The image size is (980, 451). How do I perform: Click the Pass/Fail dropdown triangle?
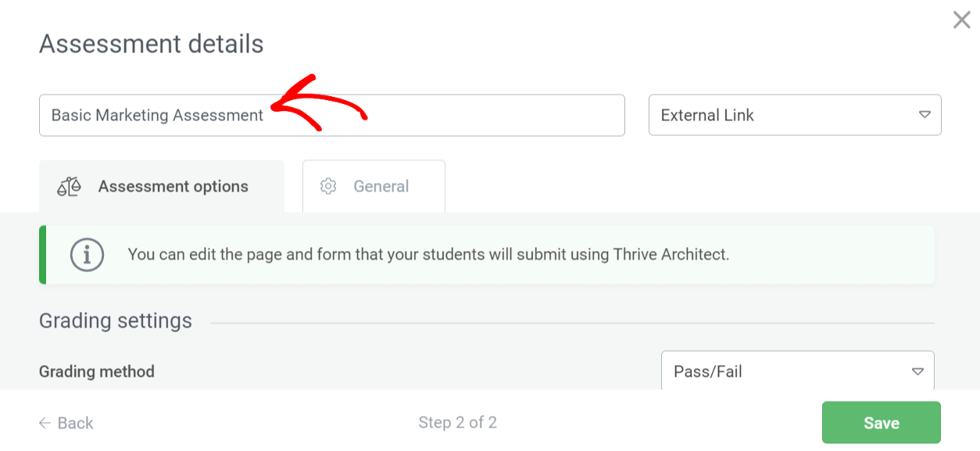[917, 371]
